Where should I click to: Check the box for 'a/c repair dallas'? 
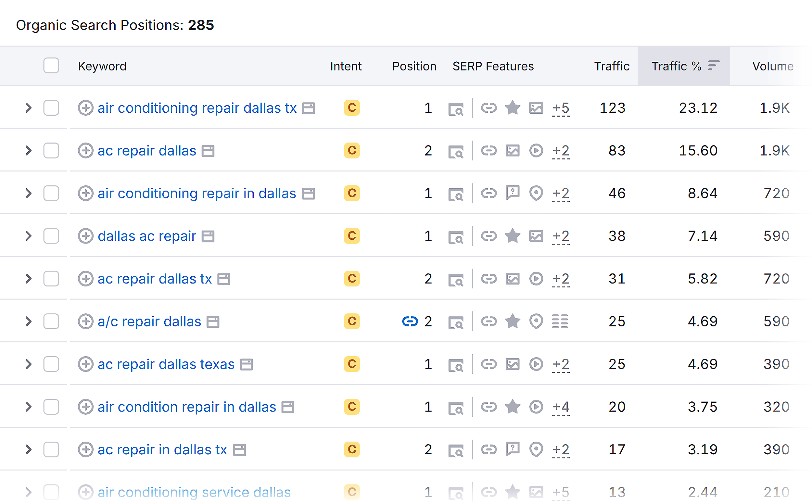tap(51, 322)
